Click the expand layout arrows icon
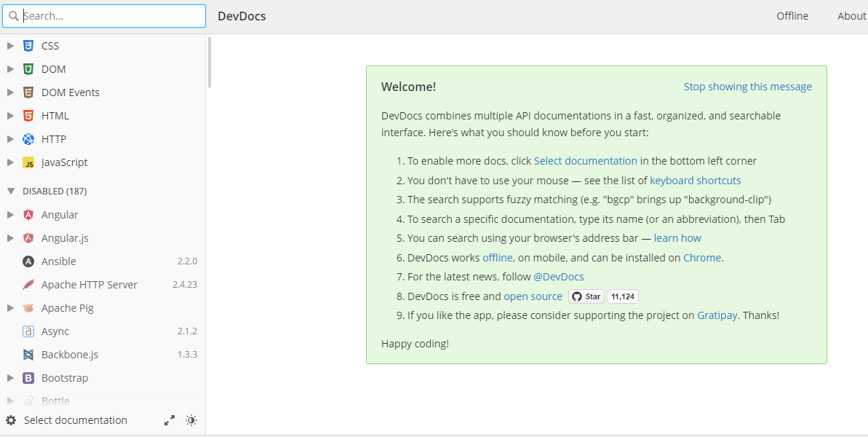This screenshot has height=437, width=868. [x=170, y=420]
